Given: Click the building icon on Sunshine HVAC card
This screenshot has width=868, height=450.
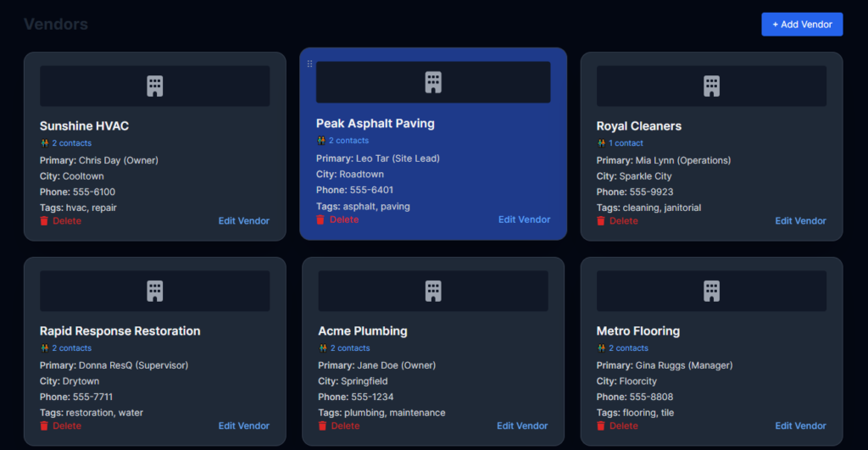Looking at the screenshot, I should point(154,86).
